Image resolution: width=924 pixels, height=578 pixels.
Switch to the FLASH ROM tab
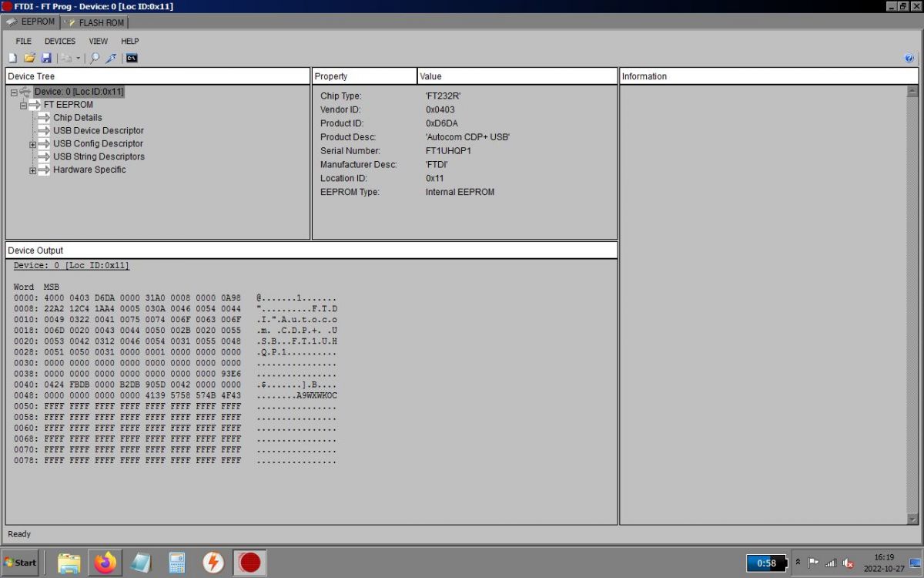coord(96,22)
